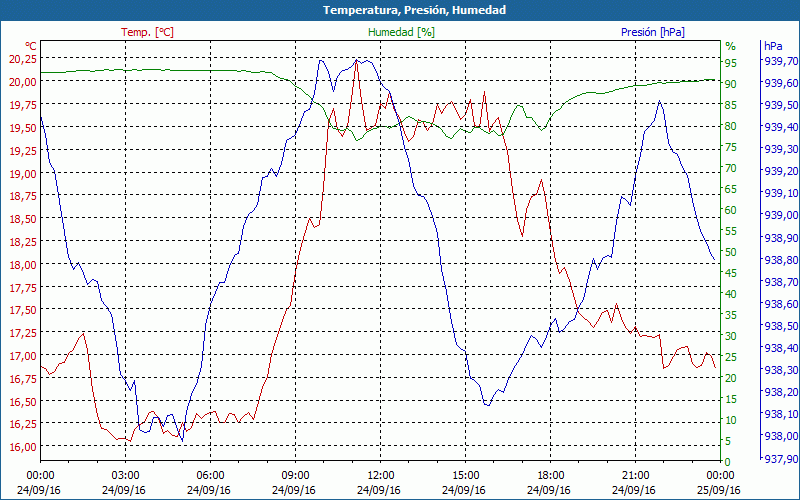Click the red 'Temp. [°C]' legend label
Viewport: 800px width, 500px height.
coord(147,32)
